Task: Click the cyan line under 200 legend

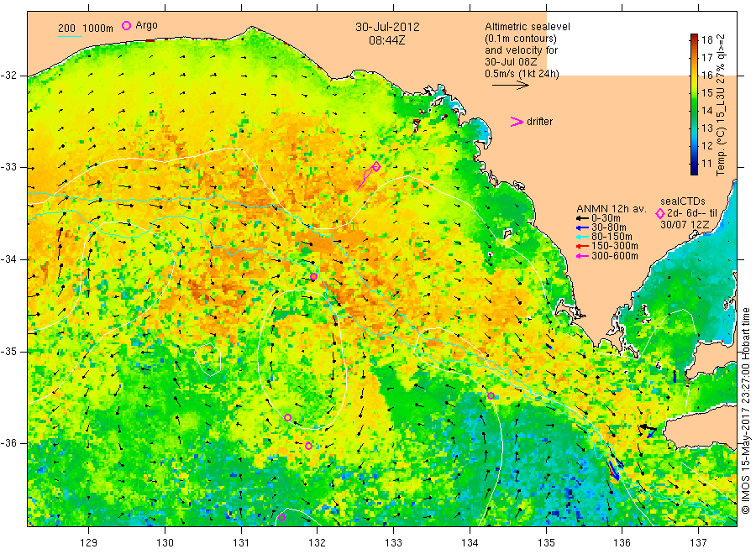Action: click(70, 36)
